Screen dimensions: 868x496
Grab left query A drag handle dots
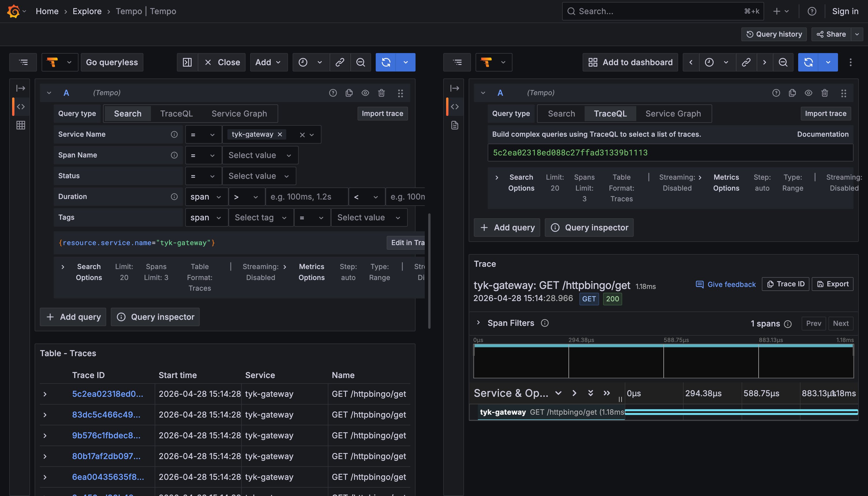(x=401, y=93)
